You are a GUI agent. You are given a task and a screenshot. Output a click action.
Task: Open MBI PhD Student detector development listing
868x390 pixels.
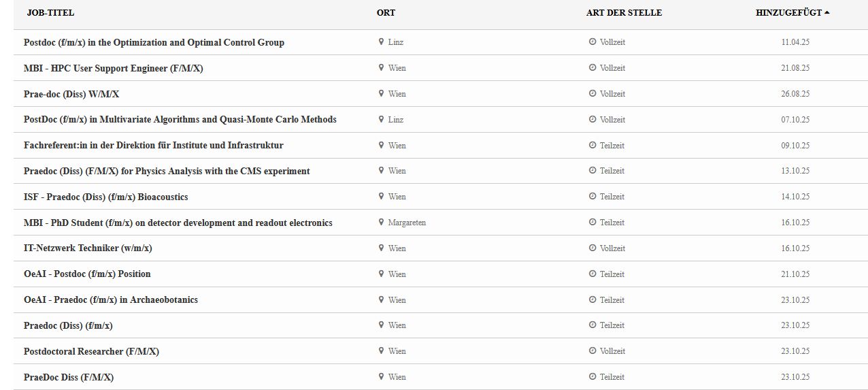178,223
